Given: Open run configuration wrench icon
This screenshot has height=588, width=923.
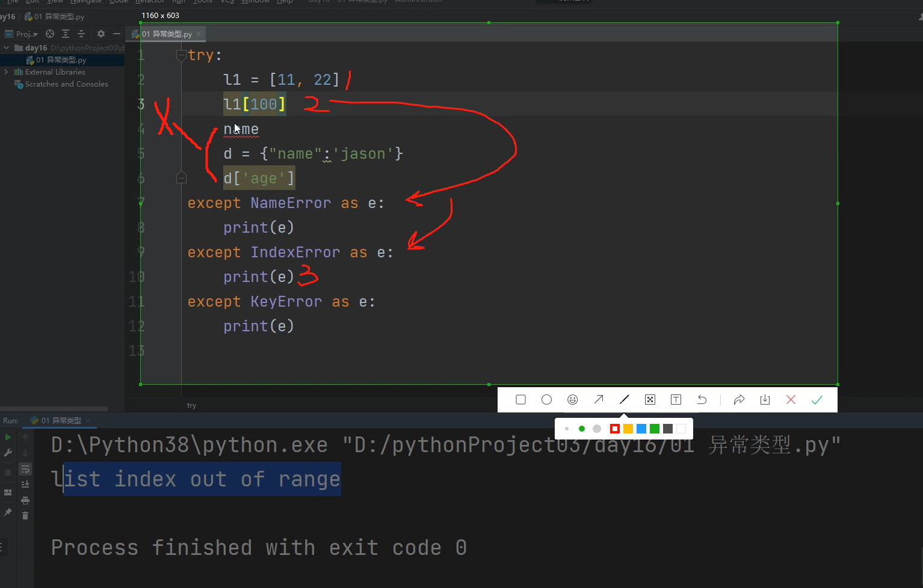Looking at the screenshot, I should (8, 453).
